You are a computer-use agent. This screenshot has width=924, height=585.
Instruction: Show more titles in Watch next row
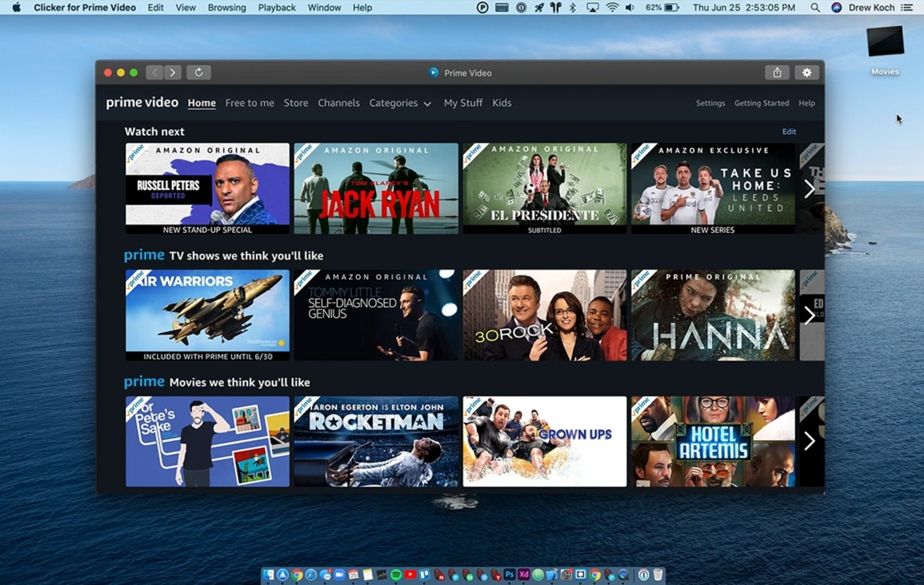click(809, 189)
